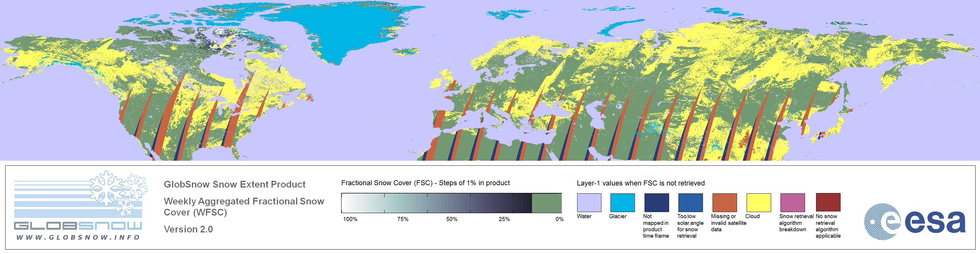The height and width of the screenshot is (254, 980).
Task: Select the Too low solar angle swatch
Action: (x=690, y=203)
